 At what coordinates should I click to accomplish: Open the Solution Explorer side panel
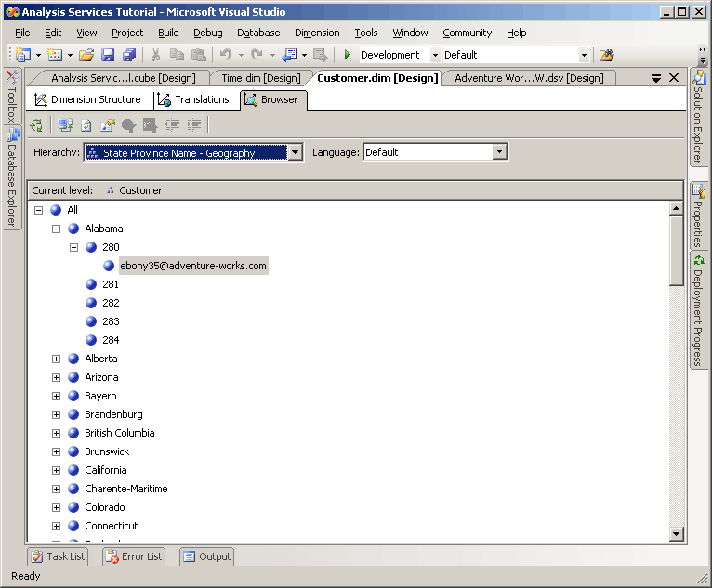(698, 118)
